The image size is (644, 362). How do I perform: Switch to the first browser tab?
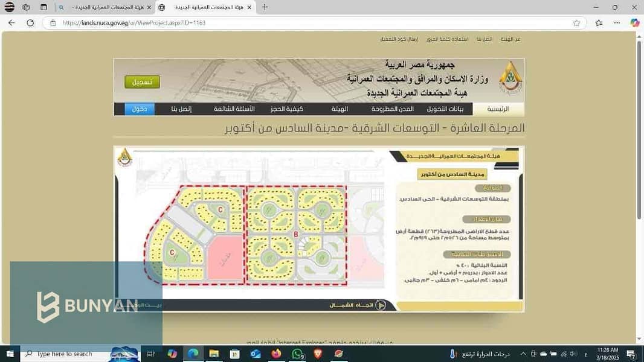pos(105,7)
